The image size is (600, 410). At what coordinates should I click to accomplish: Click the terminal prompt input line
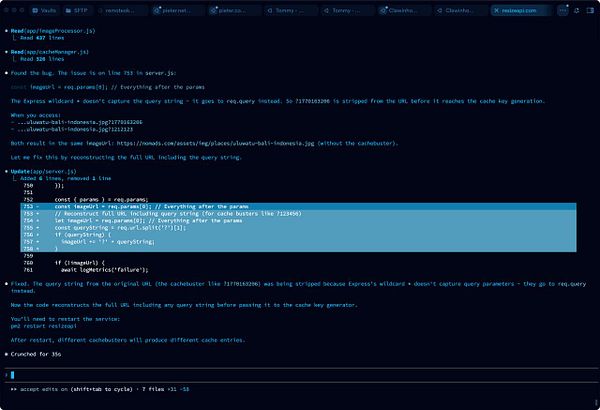tap(300, 375)
